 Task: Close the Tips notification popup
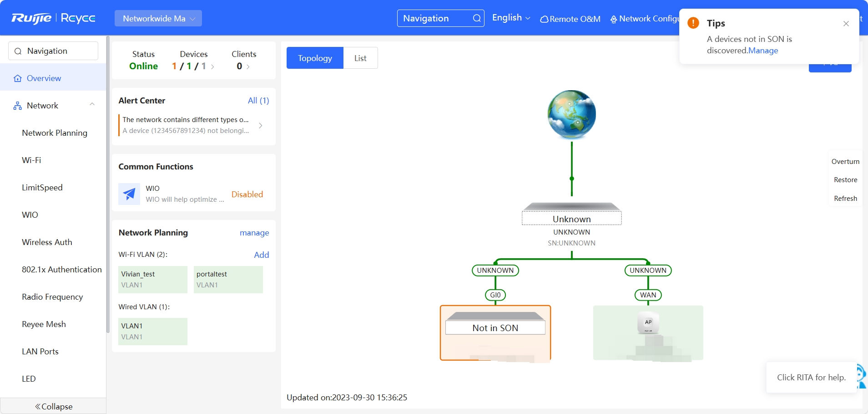[846, 24]
